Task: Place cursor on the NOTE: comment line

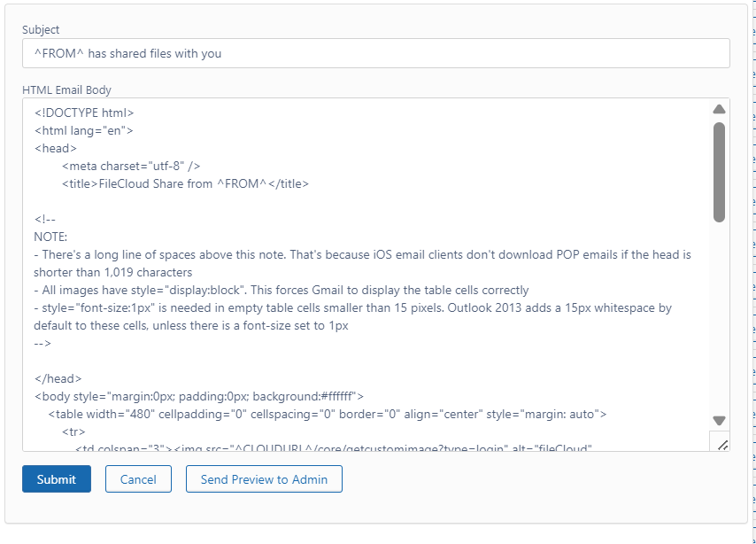Action: [50, 237]
